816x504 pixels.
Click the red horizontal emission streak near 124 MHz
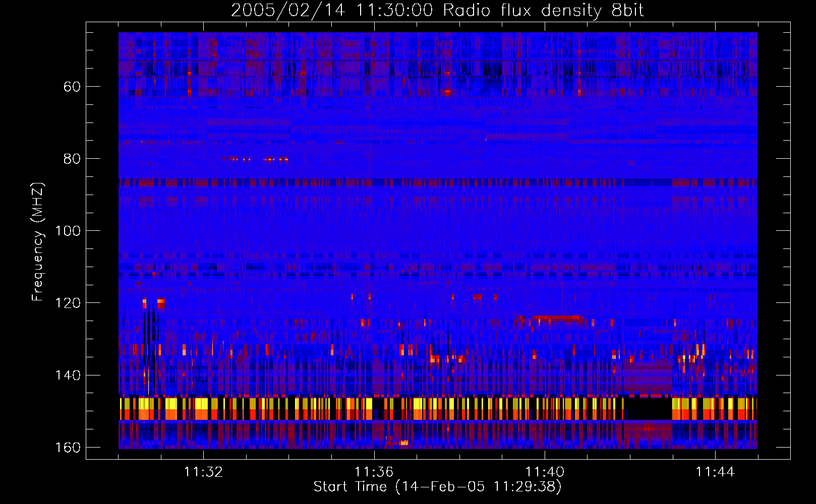(557, 318)
